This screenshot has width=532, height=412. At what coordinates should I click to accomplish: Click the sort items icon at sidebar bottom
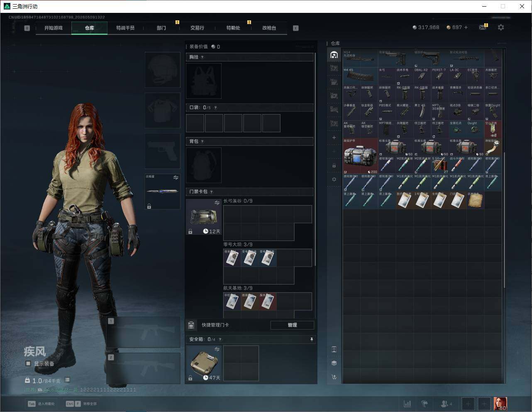pyautogui.click(x=334, y=377)
